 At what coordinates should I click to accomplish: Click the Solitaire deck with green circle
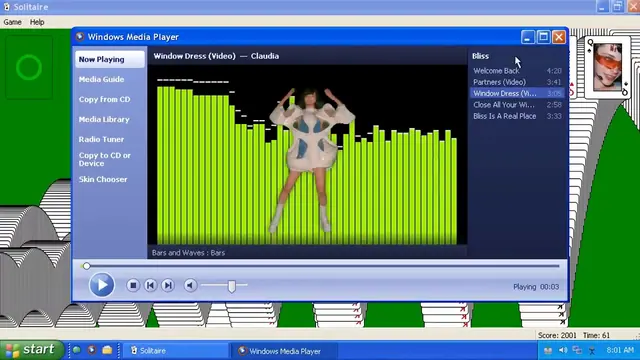29,67
